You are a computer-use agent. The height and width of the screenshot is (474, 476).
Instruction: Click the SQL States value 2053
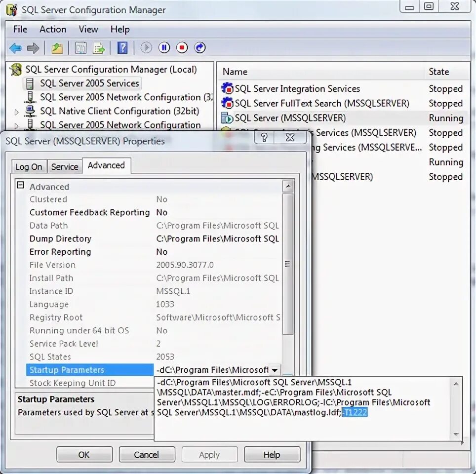(x=165, y=357)
